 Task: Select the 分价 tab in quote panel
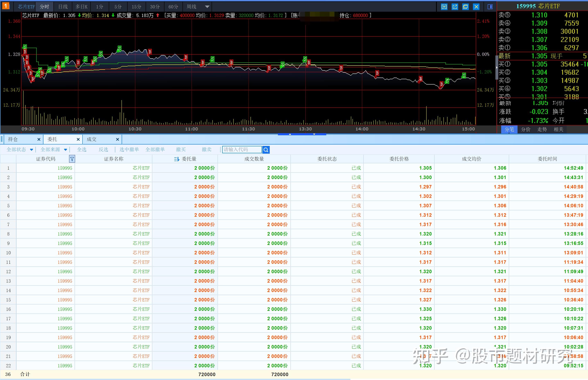tap(526, 129)
